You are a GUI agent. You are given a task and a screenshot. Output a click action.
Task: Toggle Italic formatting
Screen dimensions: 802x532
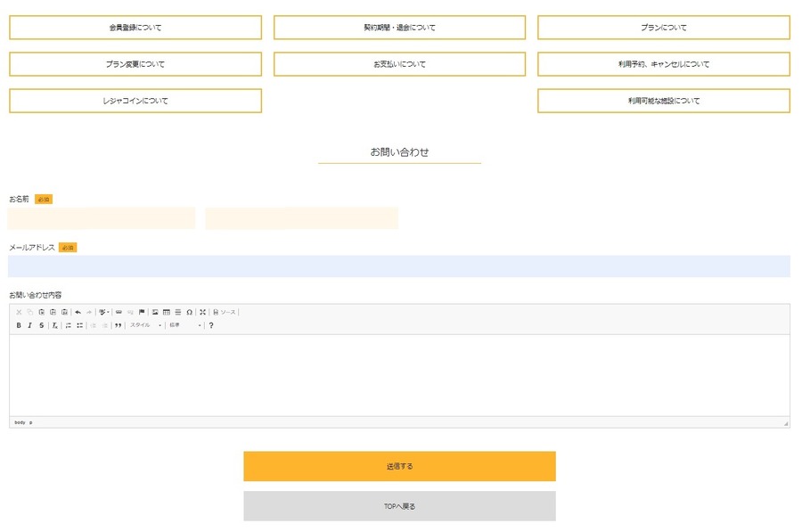[30, 325]
